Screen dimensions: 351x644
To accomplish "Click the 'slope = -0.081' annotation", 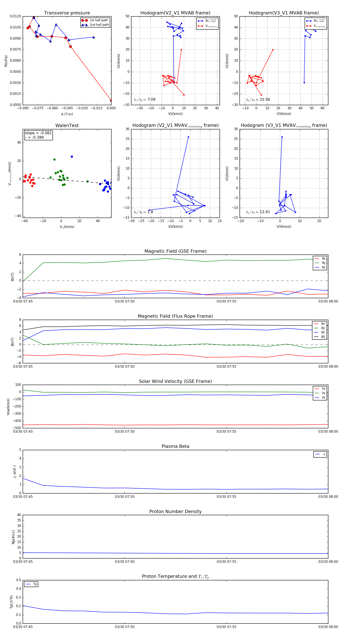I will 38,133.
